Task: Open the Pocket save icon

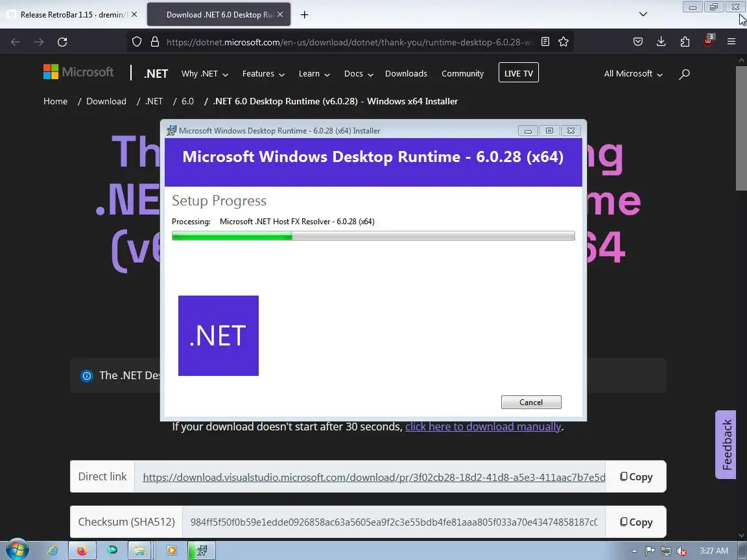Action: pyautogui.click(x=638, y=42)
